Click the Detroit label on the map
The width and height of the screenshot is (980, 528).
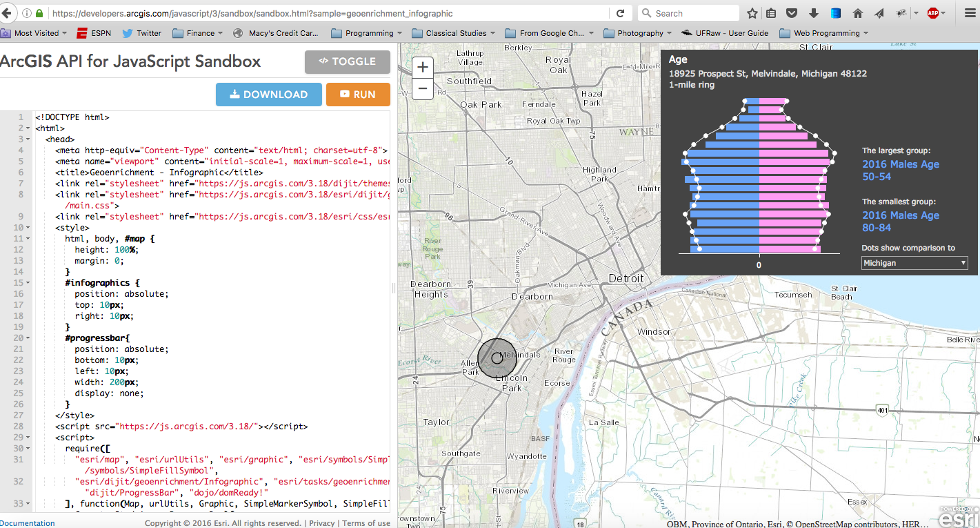click(626, 278)
